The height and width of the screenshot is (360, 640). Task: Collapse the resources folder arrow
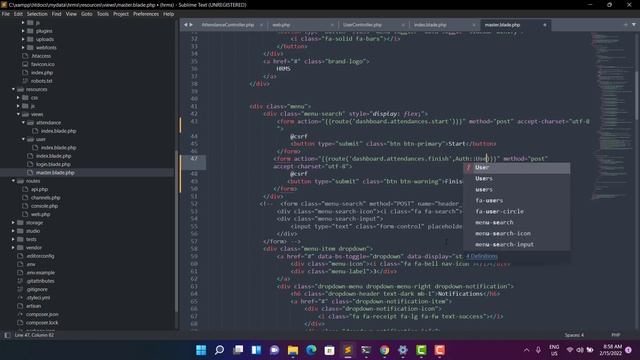click(x=13, y=89)
